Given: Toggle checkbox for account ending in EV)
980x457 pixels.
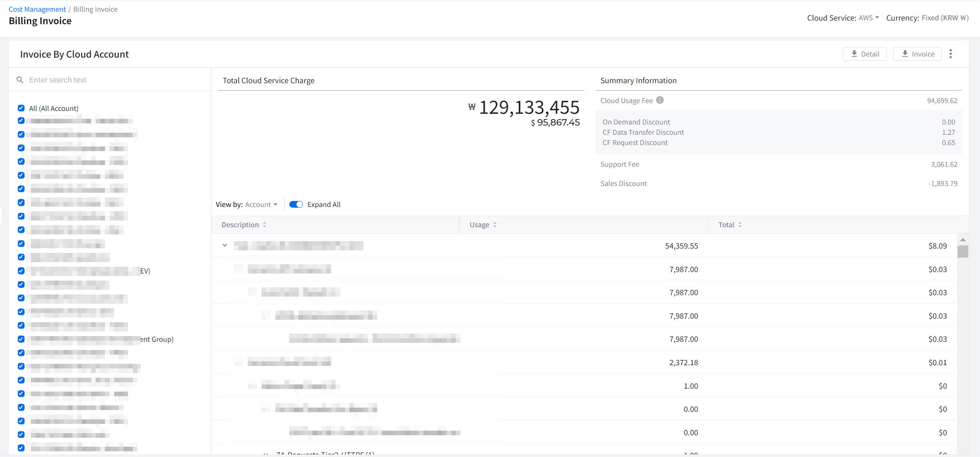Looking at the screenshot, I should tap(21, 271).
